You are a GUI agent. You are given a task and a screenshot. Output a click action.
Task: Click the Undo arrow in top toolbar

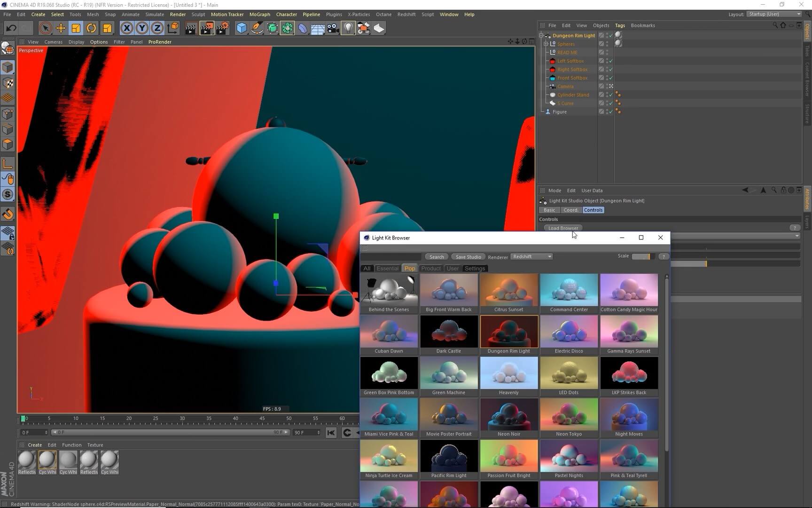tap(11, 28)
